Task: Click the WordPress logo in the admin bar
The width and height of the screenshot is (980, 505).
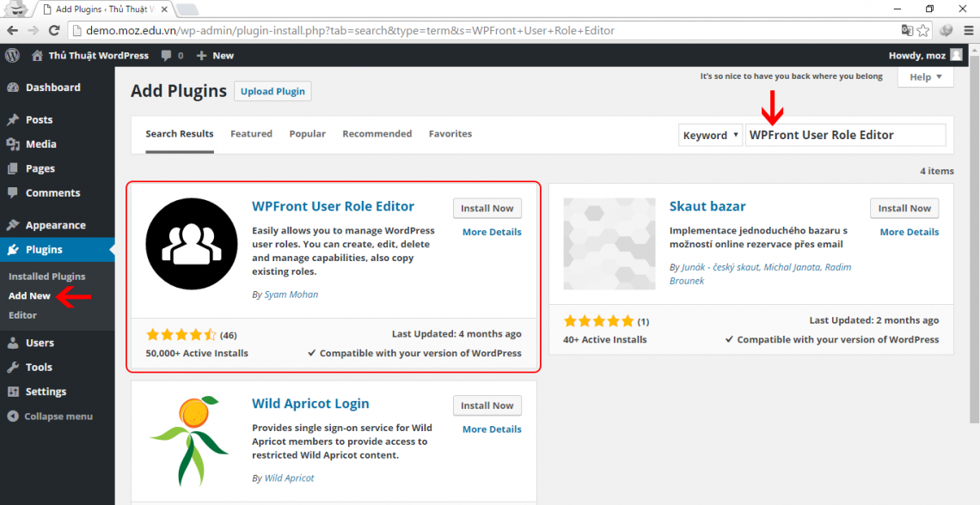Action: [x=12, y=55]
